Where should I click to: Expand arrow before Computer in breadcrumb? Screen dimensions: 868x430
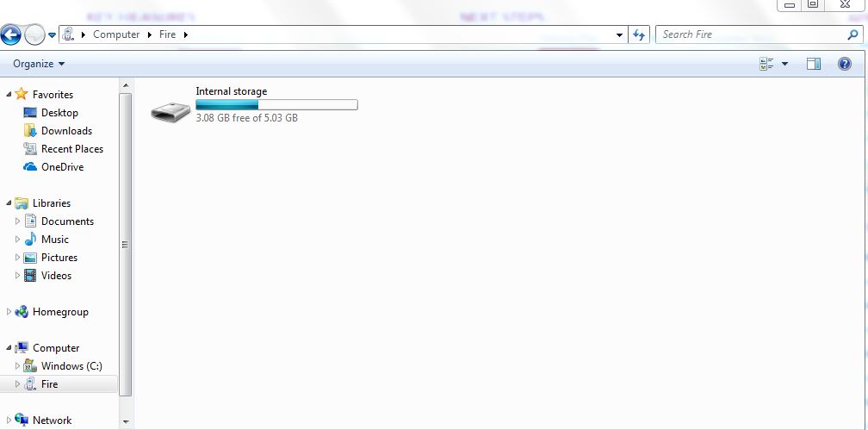(84, 34)
